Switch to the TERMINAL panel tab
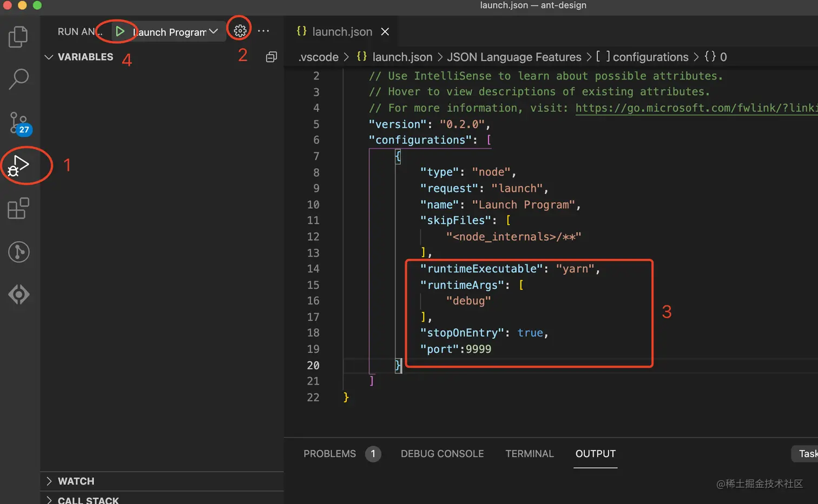 (530, 454)
